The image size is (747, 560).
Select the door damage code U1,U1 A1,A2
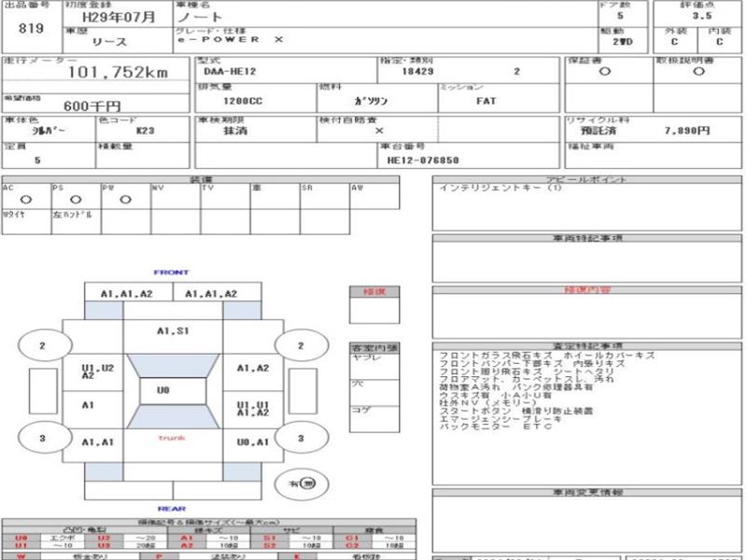tap(253, 409)
